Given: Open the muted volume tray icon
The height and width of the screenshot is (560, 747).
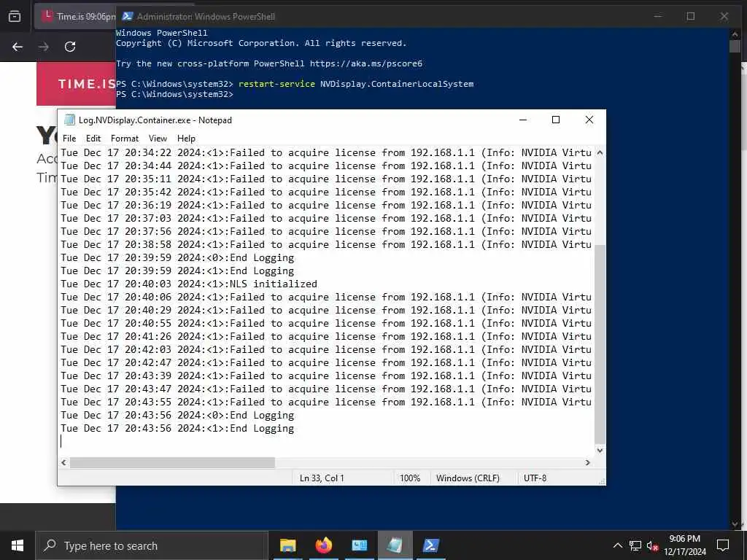Looking at the screenshot, I should (652, 545).
